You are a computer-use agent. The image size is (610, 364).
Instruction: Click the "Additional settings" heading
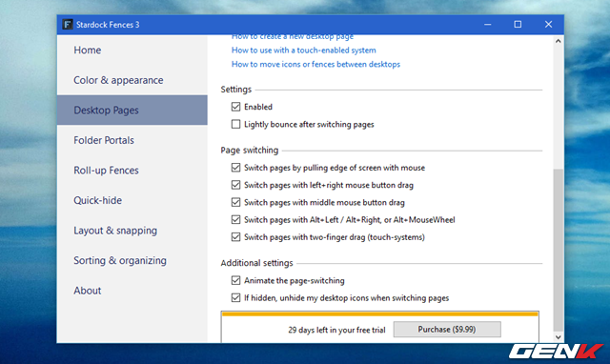tap(256, 263)
